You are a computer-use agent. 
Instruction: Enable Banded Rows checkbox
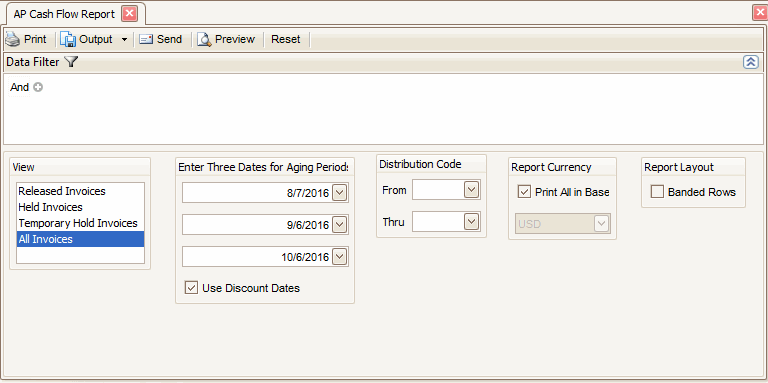[657, 192]
